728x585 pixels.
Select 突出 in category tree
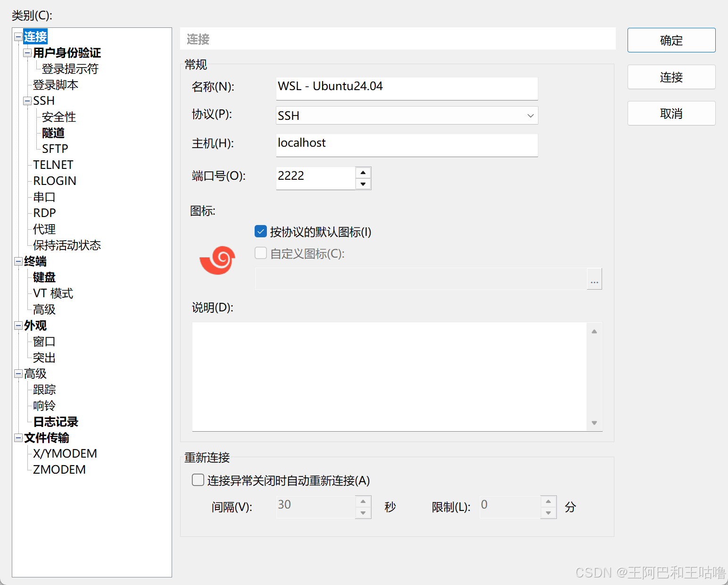pyautogui.click(x=44, y=358)
